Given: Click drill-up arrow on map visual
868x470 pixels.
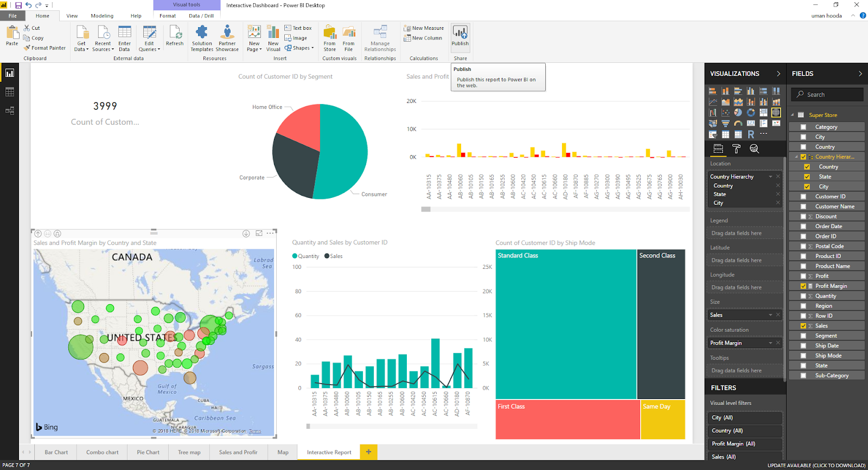Looking at the screenshot, I should [x=38, y=234].
